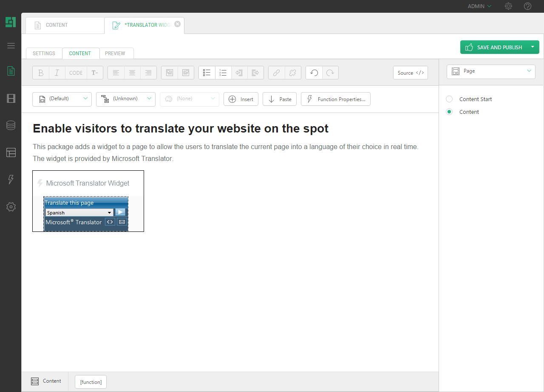The height and width of the screenshot is (392, 544).
Task: Expand the Page dropdown in right panel
Action: click(491, 71)
